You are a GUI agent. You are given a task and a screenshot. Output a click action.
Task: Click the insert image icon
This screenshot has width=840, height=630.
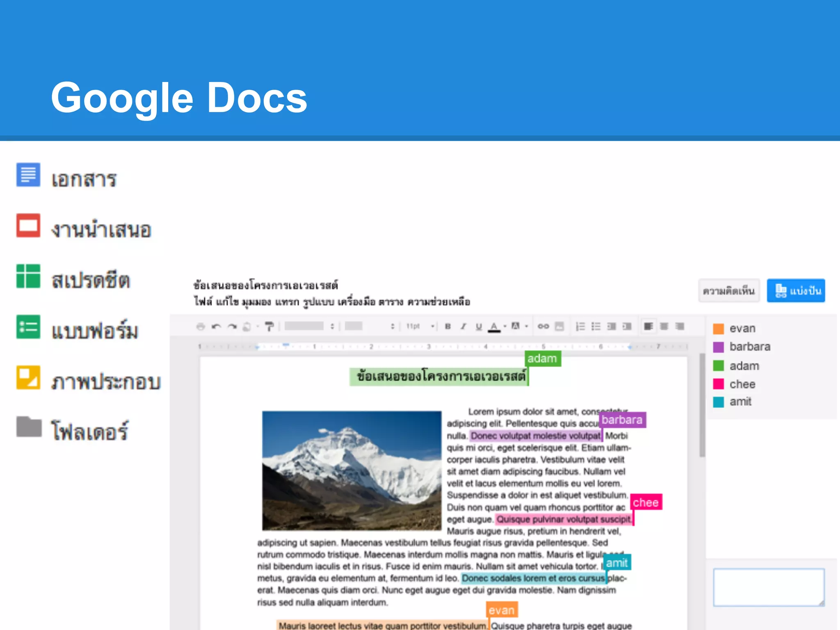pos(559,326)
